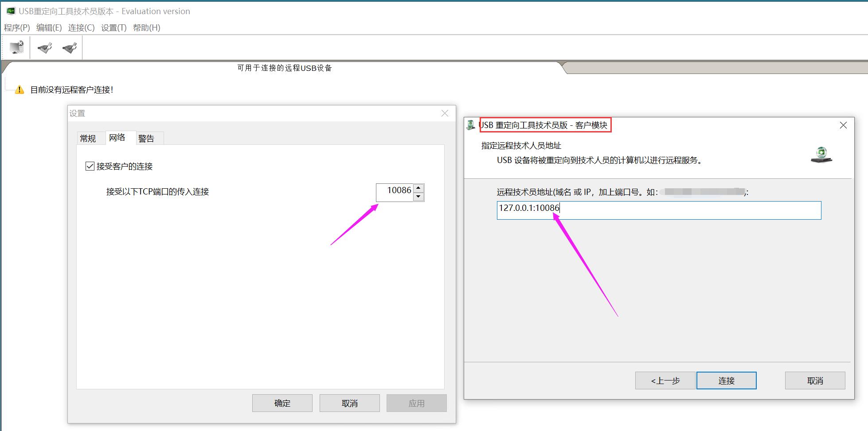Click the rightmost USB plug toolbar icon

tap(70, 47)
